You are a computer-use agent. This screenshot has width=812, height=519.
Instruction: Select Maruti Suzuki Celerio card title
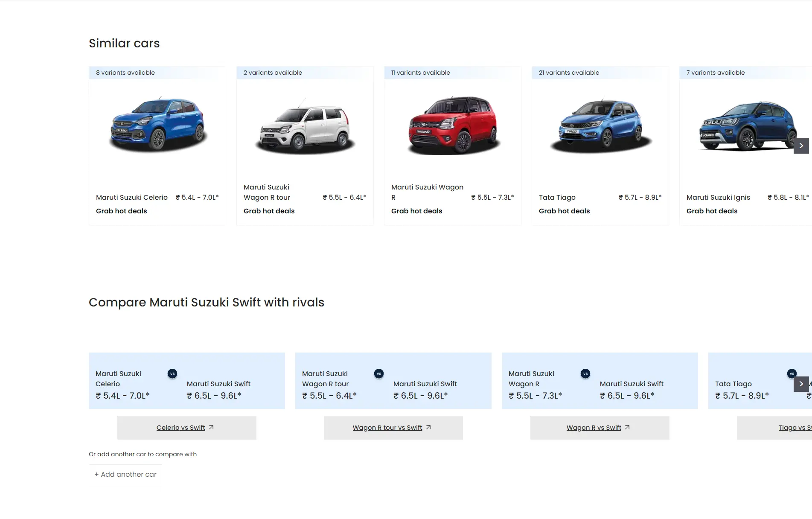pos(132,197)
